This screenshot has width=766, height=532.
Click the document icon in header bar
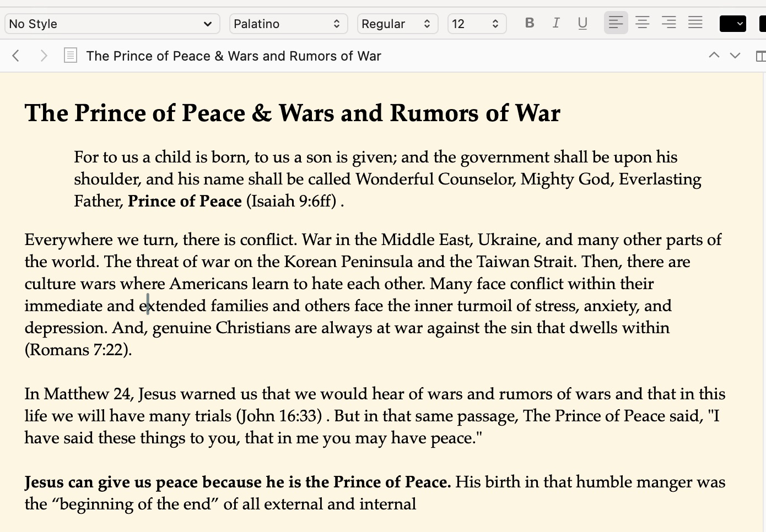pyautogui.click(x=71, y=56)
